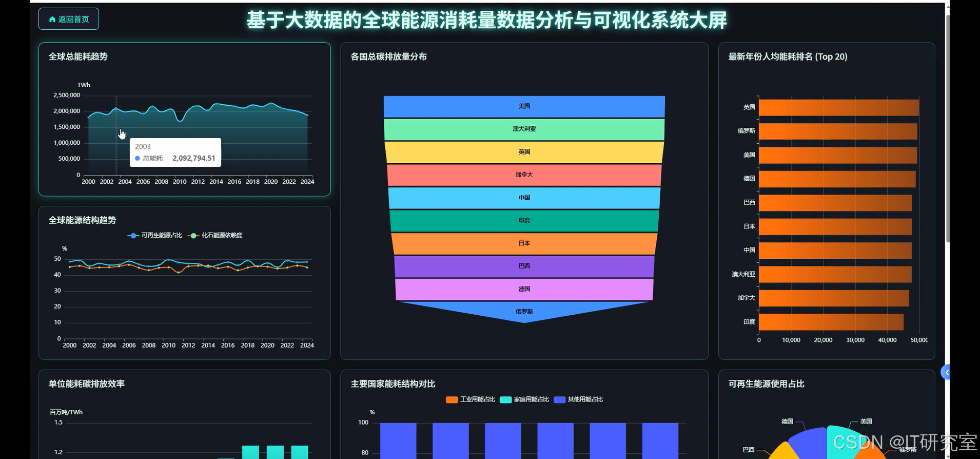Select the 印度 funnel segment
The image size is (980, 459).
[524, 221]
